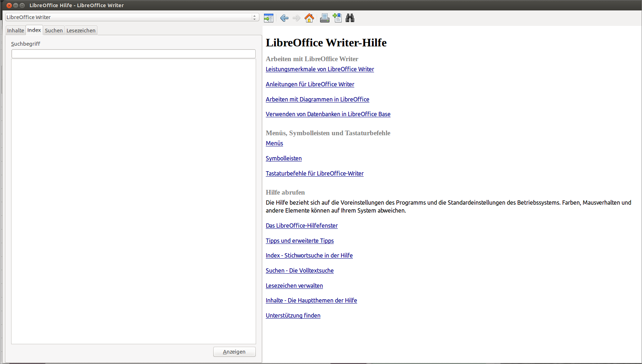Follow the Unterstützung finden link
642x364 pixels.
pos(293,315)
